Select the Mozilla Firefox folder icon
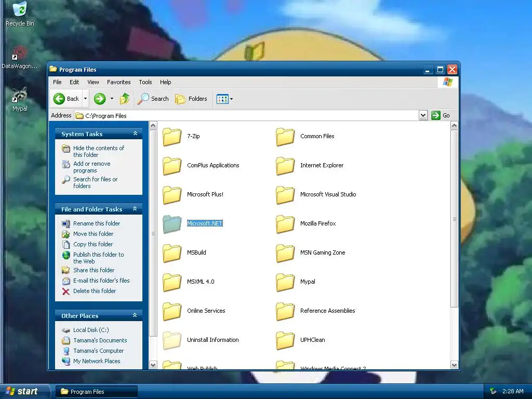532x399 pixels. [285, 224]
